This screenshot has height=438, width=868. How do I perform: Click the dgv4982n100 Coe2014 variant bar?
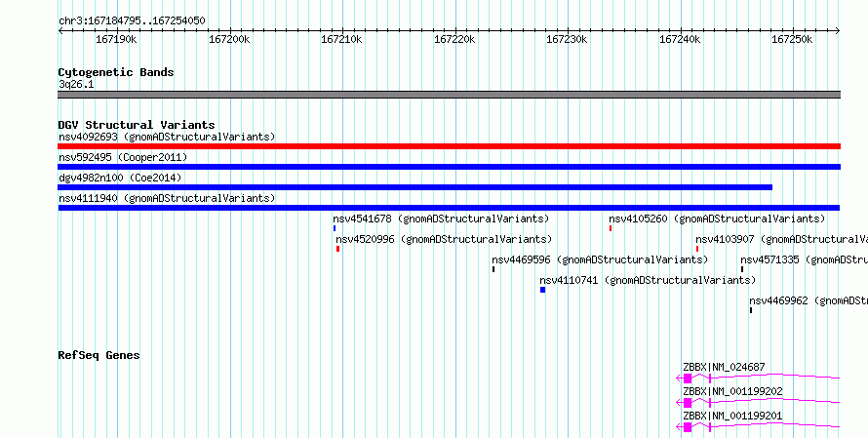click(x=415, y=187)
